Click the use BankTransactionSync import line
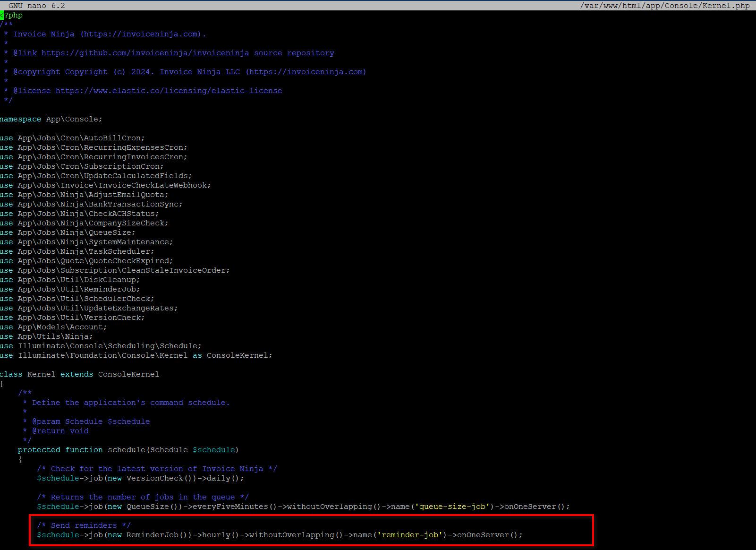Image resolution: width=756 pixels, height=550 pixels. tap(91, 204)
